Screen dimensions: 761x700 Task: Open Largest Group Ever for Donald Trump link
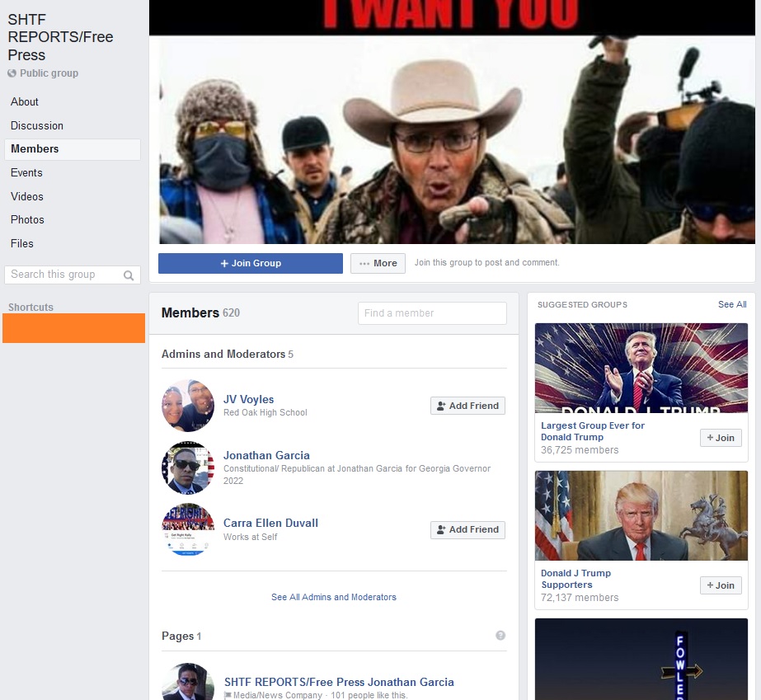[x=593, y=431]
